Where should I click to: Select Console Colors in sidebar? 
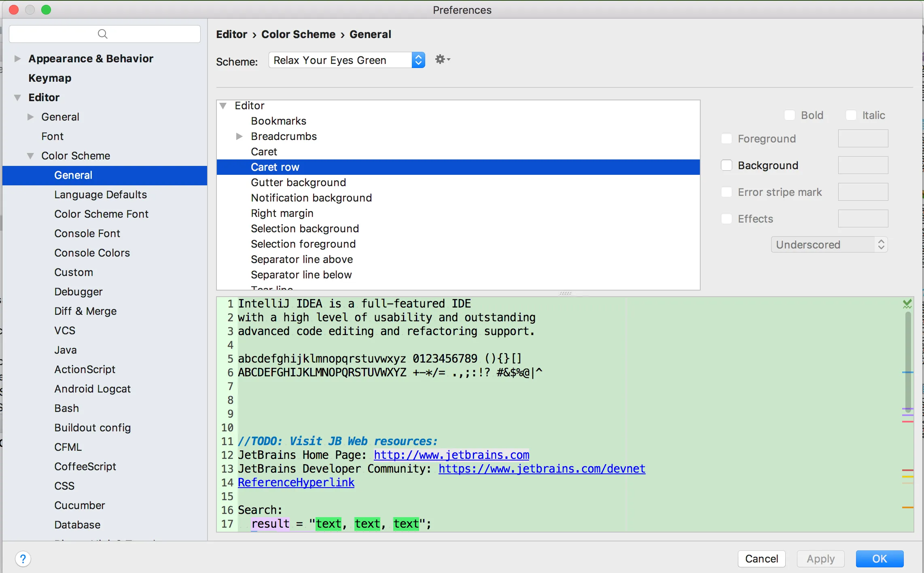(92, 253)
